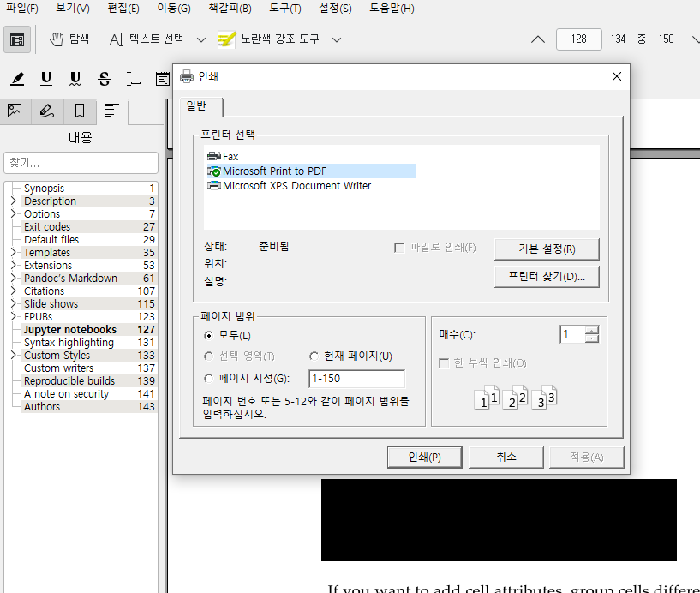This screenshot has height=593, width=700.
Task: Close the print dialog
Action: point(617,76)
